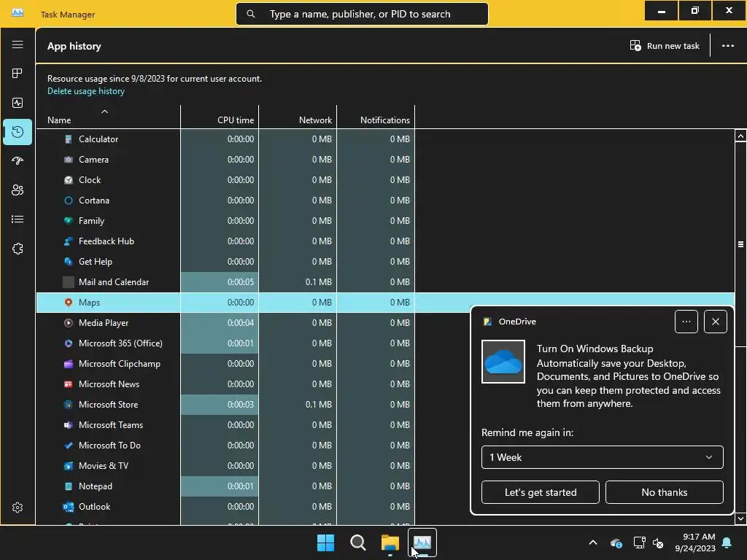Sort by the Network column
747x560 pixels.
(x=298, y=117)
